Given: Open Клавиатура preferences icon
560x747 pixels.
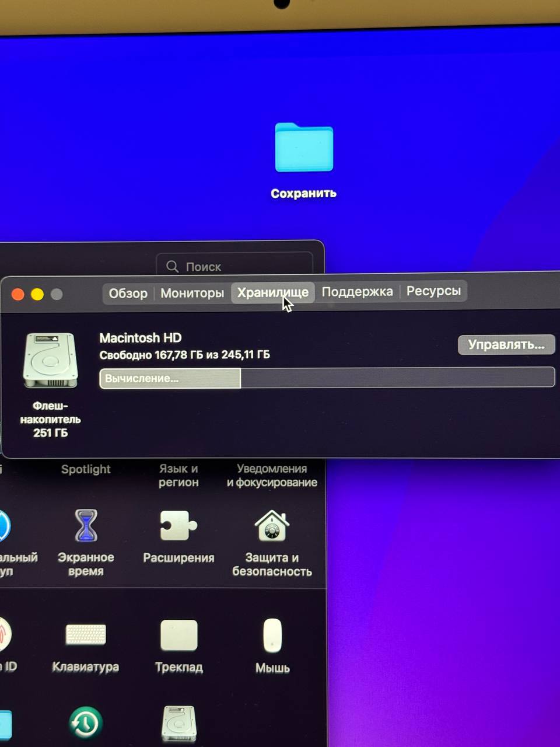Looking at the screenshot, I should click(x=86, y=634).
